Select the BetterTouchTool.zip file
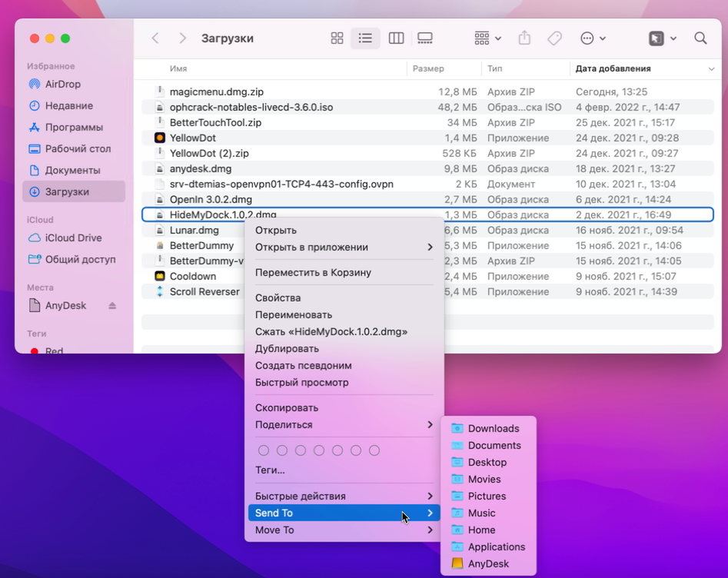The image size is (728, 578). (x=427, y=122)
